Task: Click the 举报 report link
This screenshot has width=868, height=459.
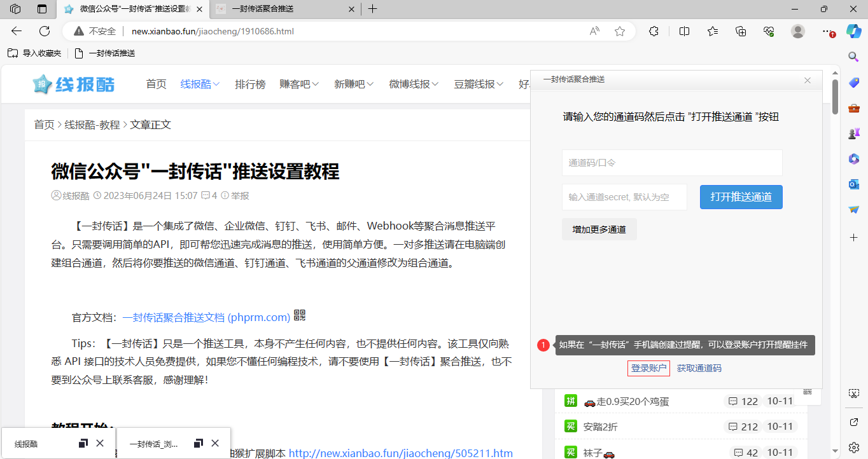Action: click(240, 196)
